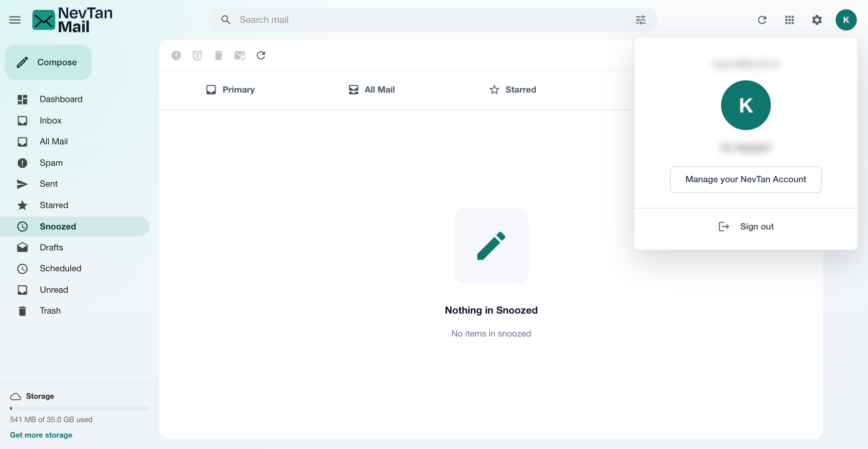Compose a new email
Screen dimensions: 868x449
[48, 62]
